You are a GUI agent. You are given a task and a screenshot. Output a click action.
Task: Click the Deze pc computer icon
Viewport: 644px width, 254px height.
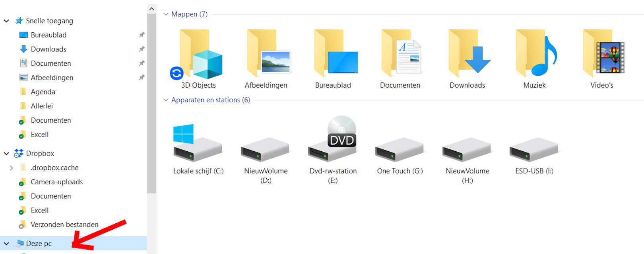tap(19, 243)
